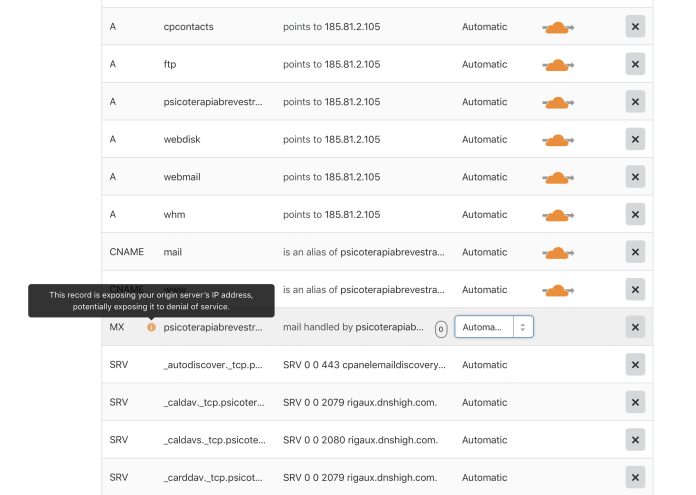Delete the _autodiscover SRV record

(x=635, y=364)
